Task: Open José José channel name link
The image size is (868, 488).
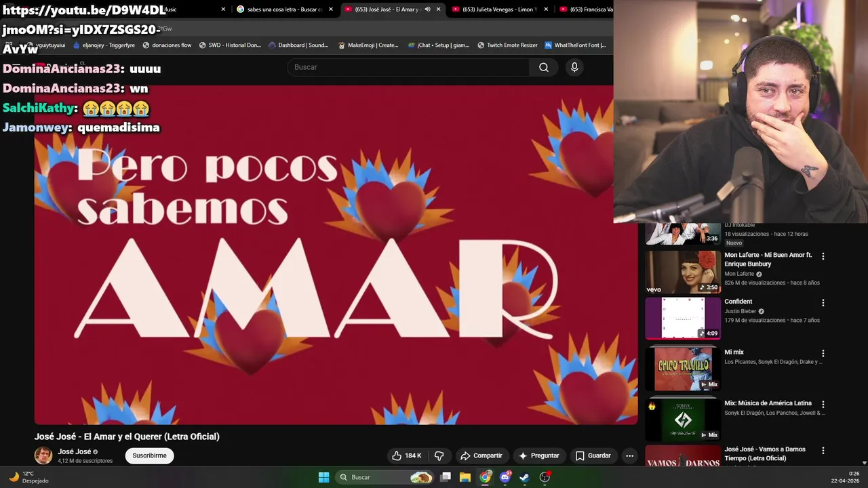Action: pyautogui.click(x=74, y=451)
